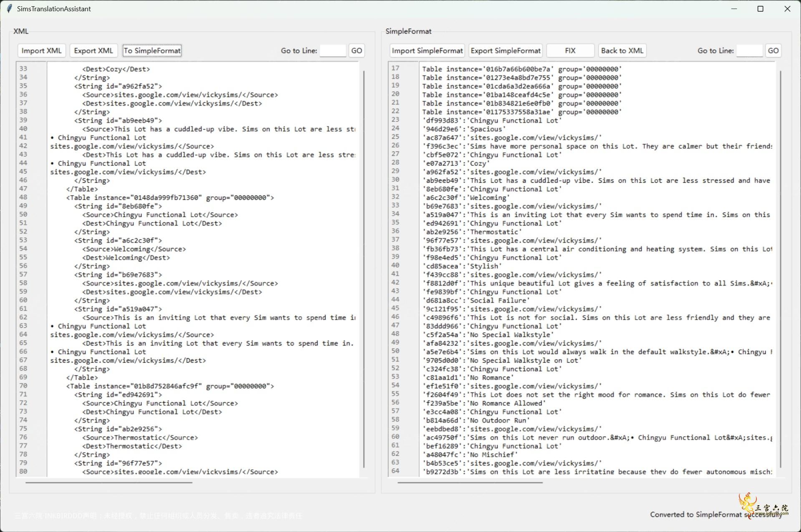This screenshot has width=801, height=532.
Task: Click GO button in SimpleFormat panel
Action: [773, 50]
